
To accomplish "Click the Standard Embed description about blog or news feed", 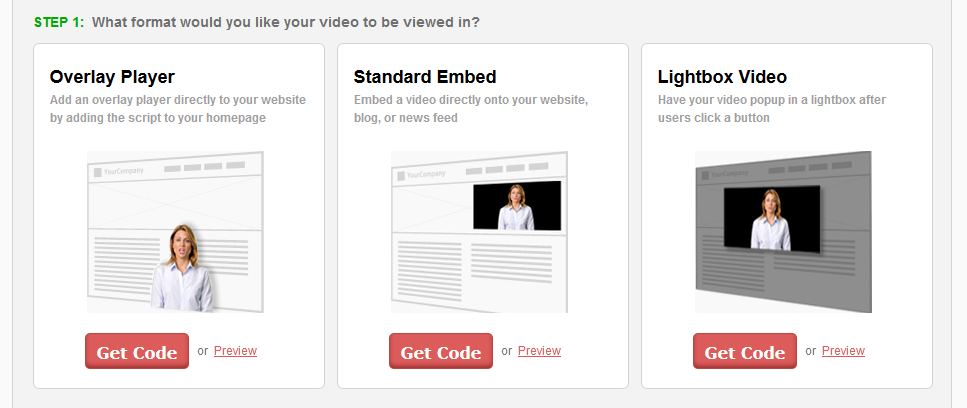I will point(471,108).
